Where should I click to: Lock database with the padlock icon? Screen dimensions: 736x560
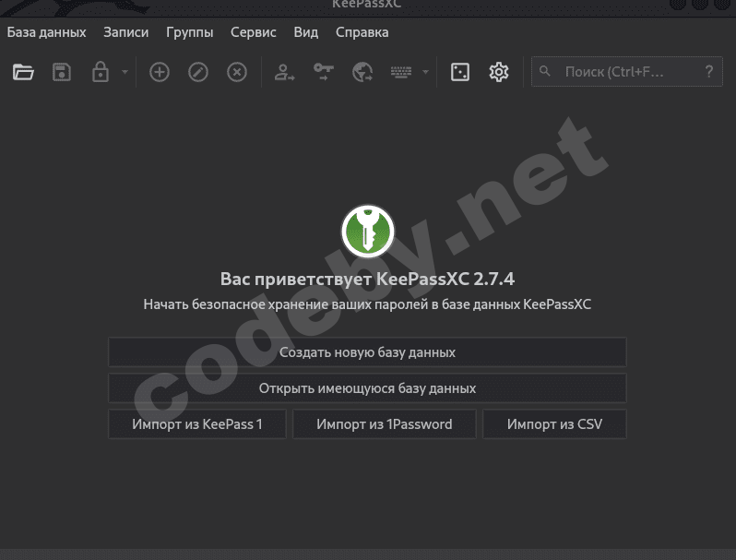100,72
